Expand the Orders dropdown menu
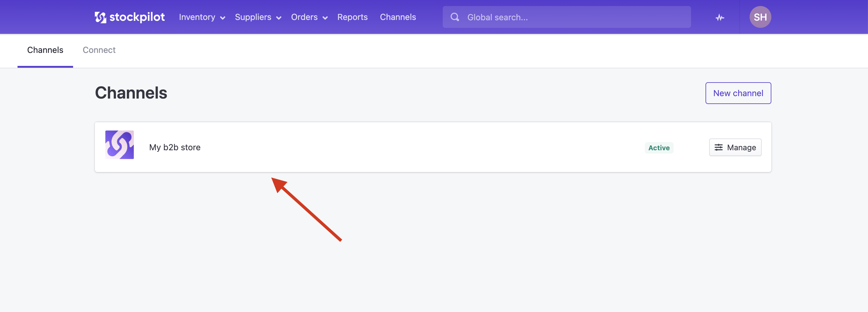Viewport: 868px width, 312px height. pyautogui.click(x=309, y=17)
